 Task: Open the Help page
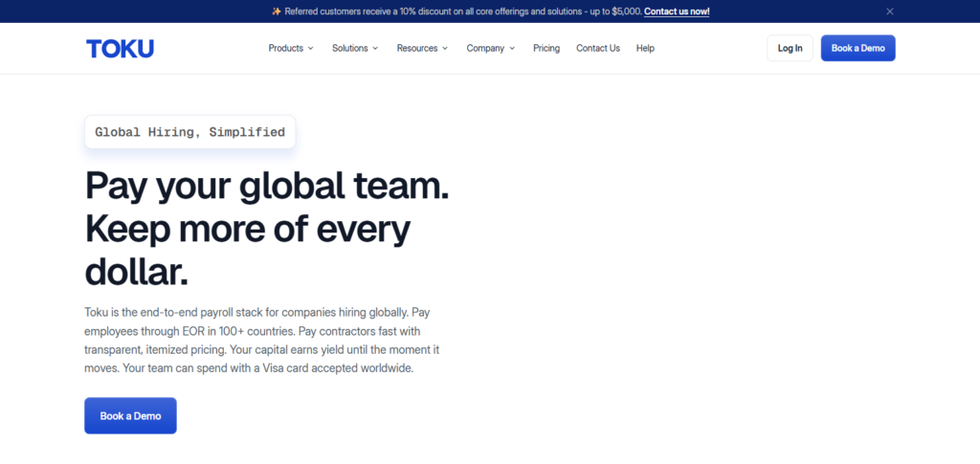(x=645, y=48)
